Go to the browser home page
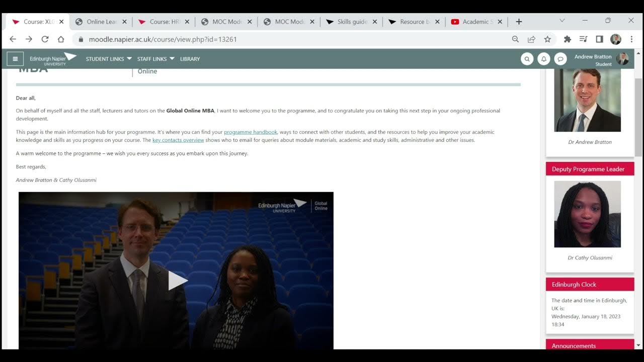This screenshot has height=362, width=644. pos(61,39)
